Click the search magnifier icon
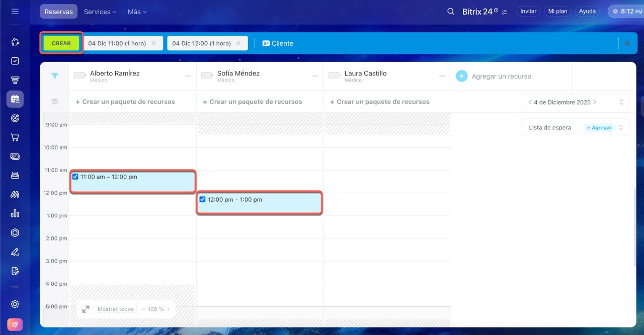 click(x=451, y=12)
